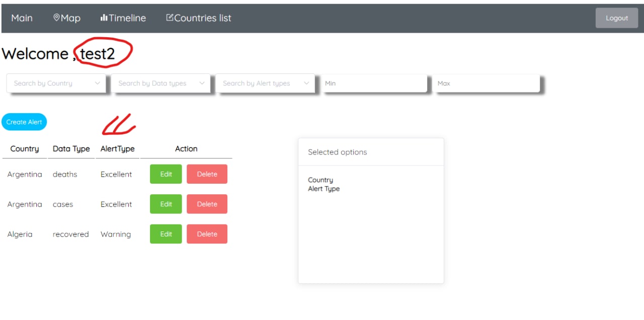Click the 'test2' username in welcome heading
Image resolution: width=644 pixels, height=320 pixels.
(x=98, y=54)
